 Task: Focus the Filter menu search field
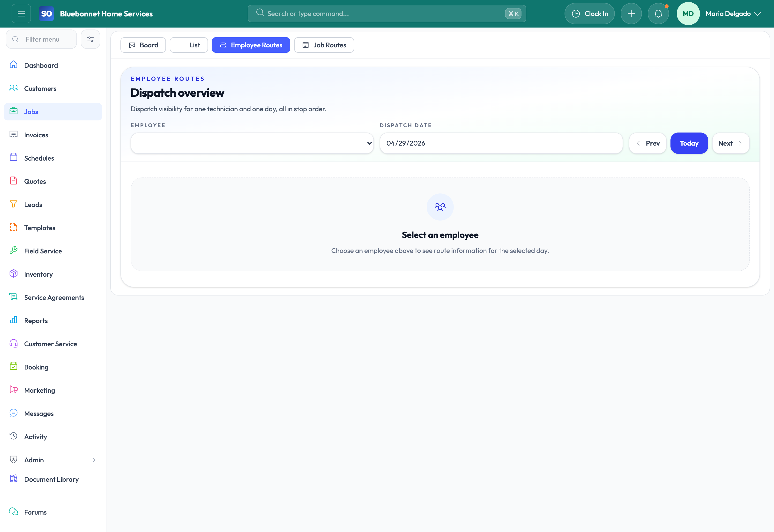pos(41,39)
